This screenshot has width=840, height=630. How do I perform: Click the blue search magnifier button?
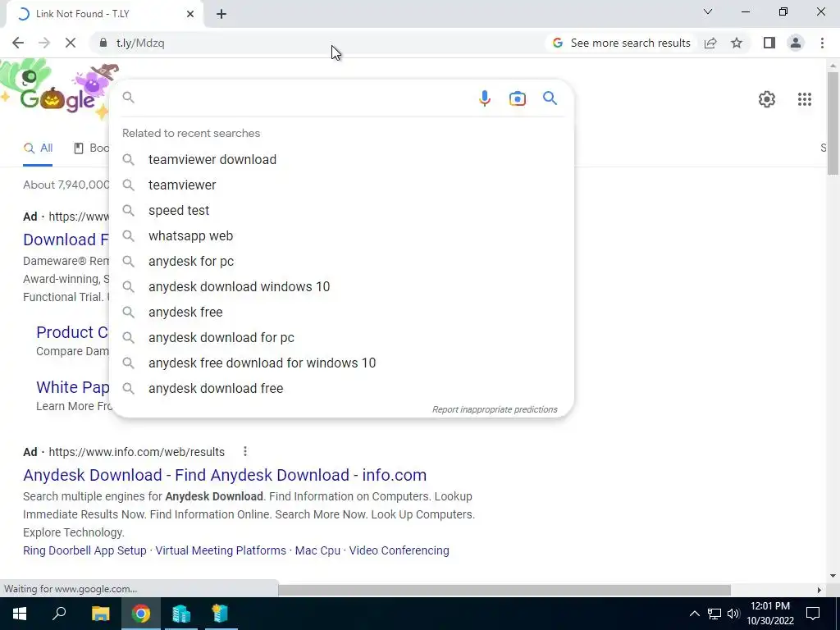550,98
